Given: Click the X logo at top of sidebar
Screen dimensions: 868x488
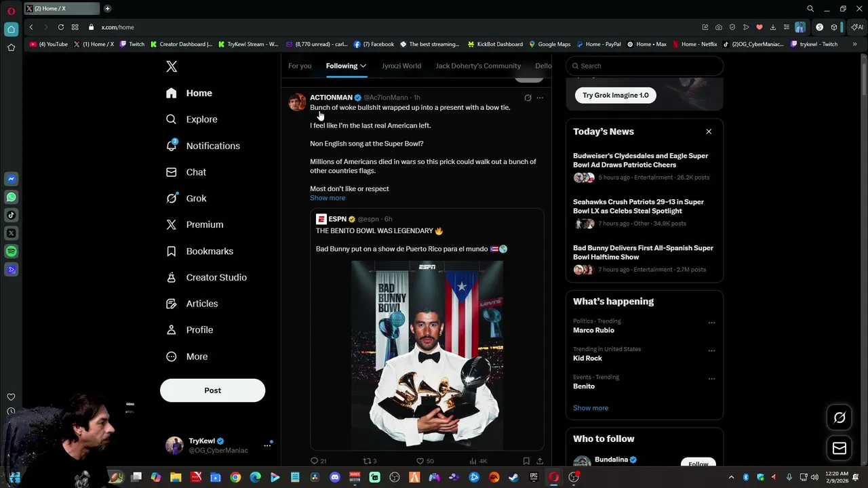Looking at the screenshot, I should pos(172,66).
